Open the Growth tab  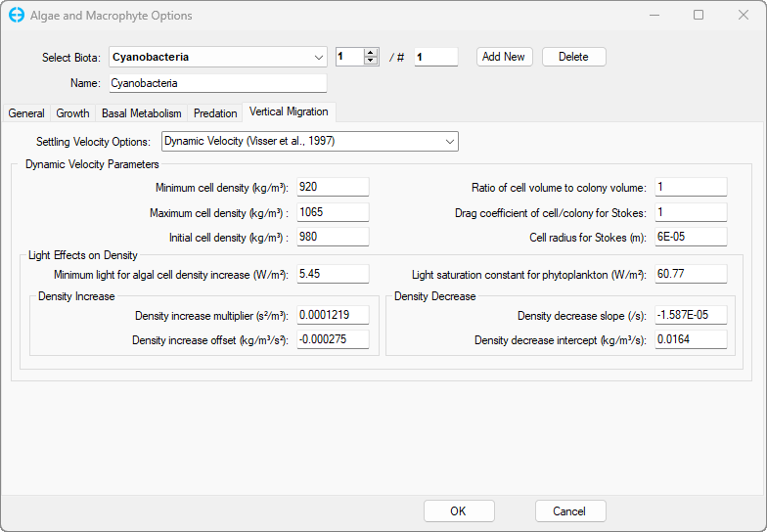[x=72, y=113]
